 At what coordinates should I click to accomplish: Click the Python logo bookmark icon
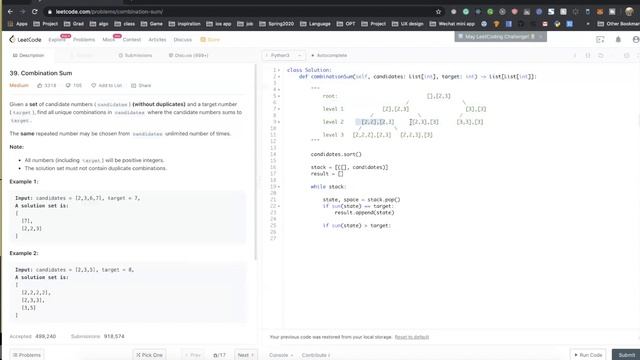coord(557,24)
